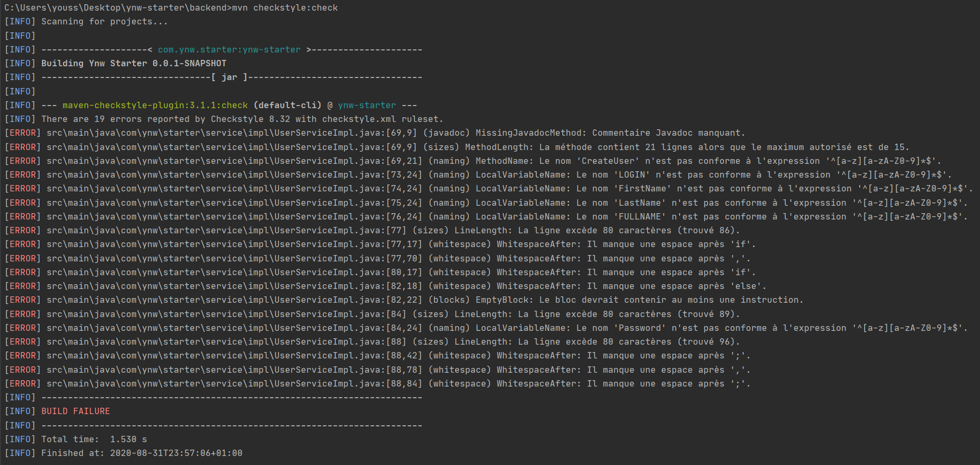Image resolution: width=980 pixels, height=465 pixels.
Task: Click the MissingJavadocMethod error line
Action: (375, 133)
